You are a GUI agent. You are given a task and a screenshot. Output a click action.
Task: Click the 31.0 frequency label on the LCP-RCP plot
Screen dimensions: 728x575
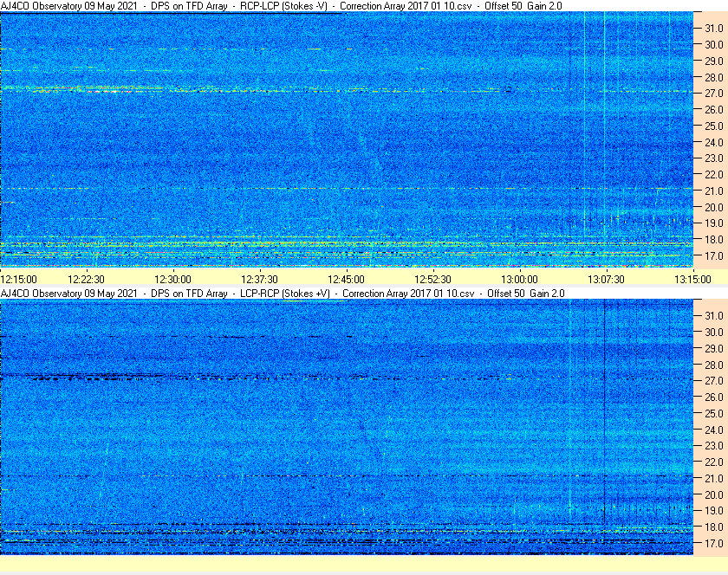pos(714,315)
